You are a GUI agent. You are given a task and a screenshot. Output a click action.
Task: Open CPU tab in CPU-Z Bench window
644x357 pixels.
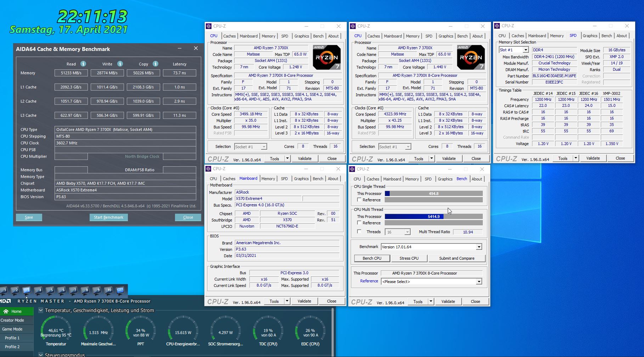(x=357, y=179)
